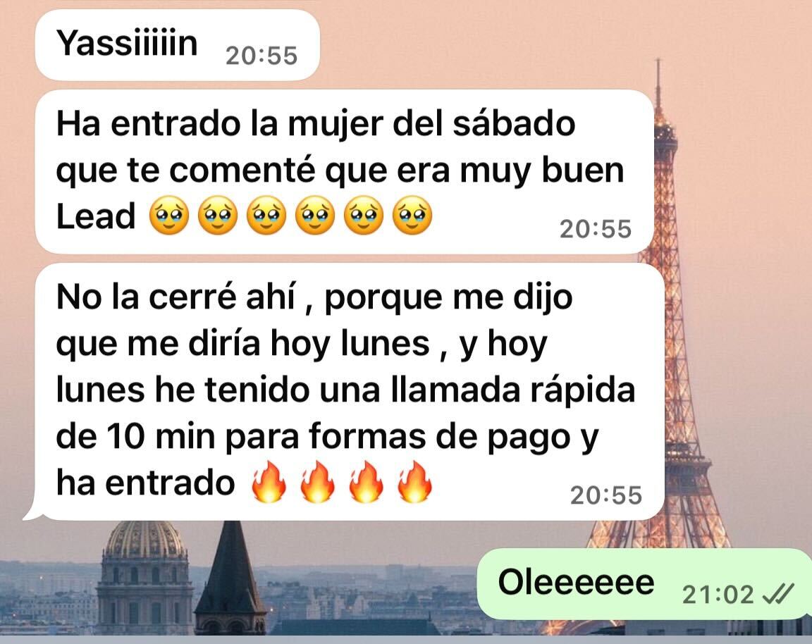
Task: Tap the 'Yassiiiiin' message bubble
Action: pyautogui.click(x=177, y=45)
